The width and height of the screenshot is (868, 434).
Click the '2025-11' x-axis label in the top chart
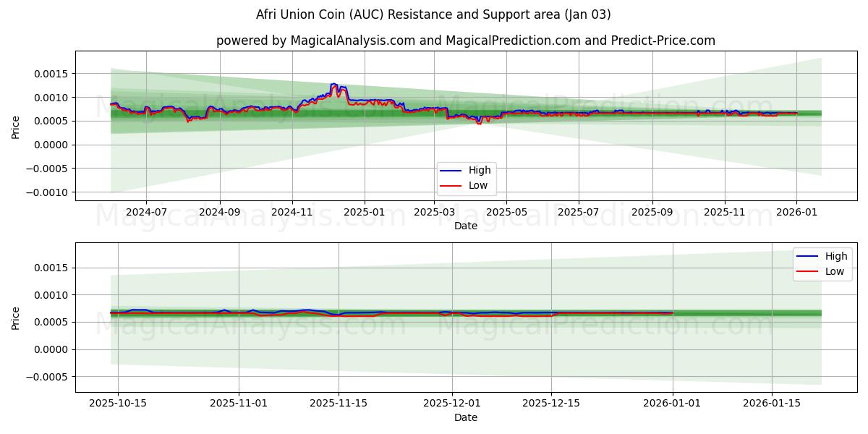point(725,212)
